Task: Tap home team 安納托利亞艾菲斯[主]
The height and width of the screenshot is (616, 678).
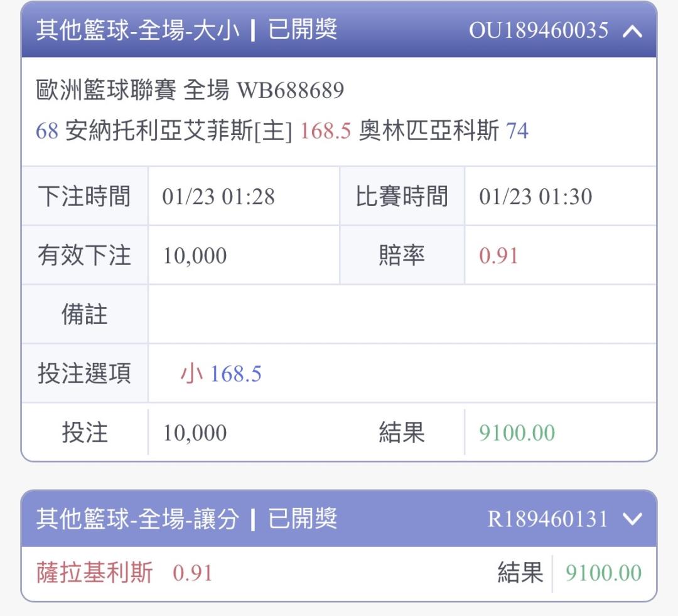Action: point(178,131)
